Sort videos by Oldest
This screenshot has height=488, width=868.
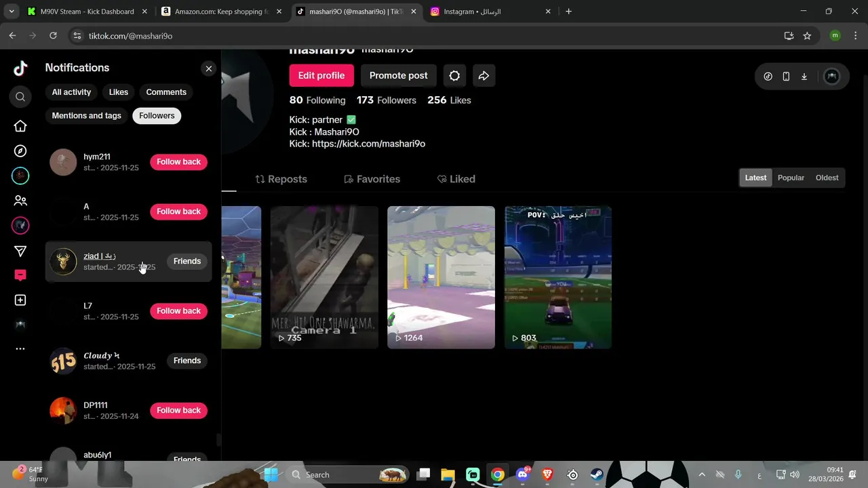click(827, 178)
